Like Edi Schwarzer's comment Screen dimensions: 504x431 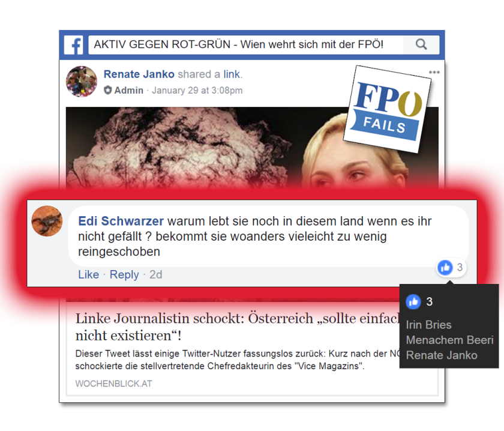click(x=89, y=274)
